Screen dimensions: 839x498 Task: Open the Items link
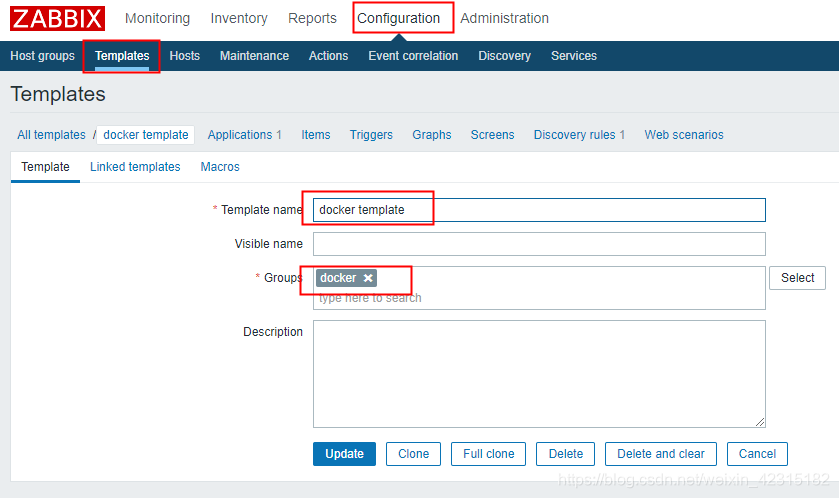(x=316, y=135)
